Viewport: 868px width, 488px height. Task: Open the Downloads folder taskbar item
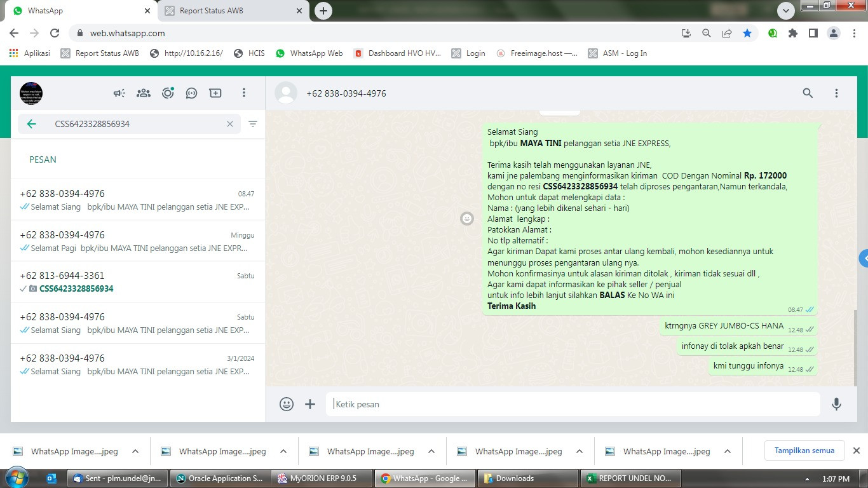coord(527,478)
